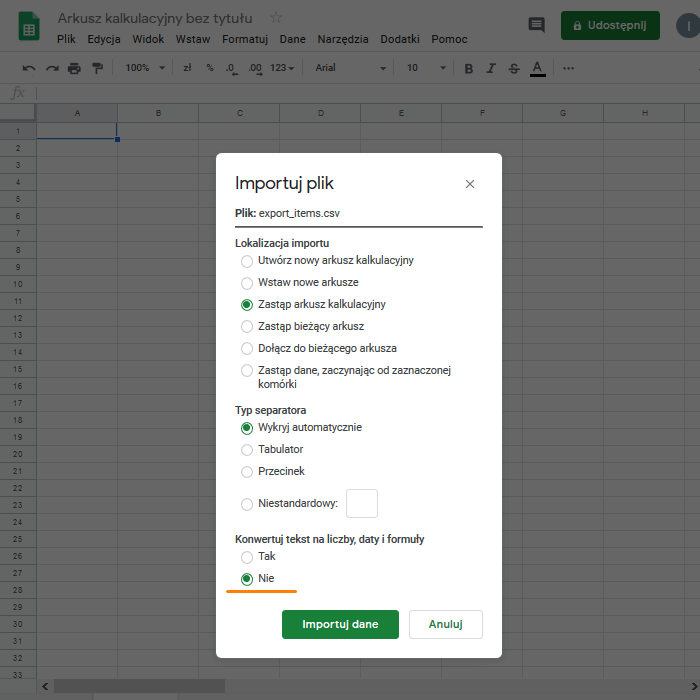
Task: Toggle bold text formatting
Action: 468,68
